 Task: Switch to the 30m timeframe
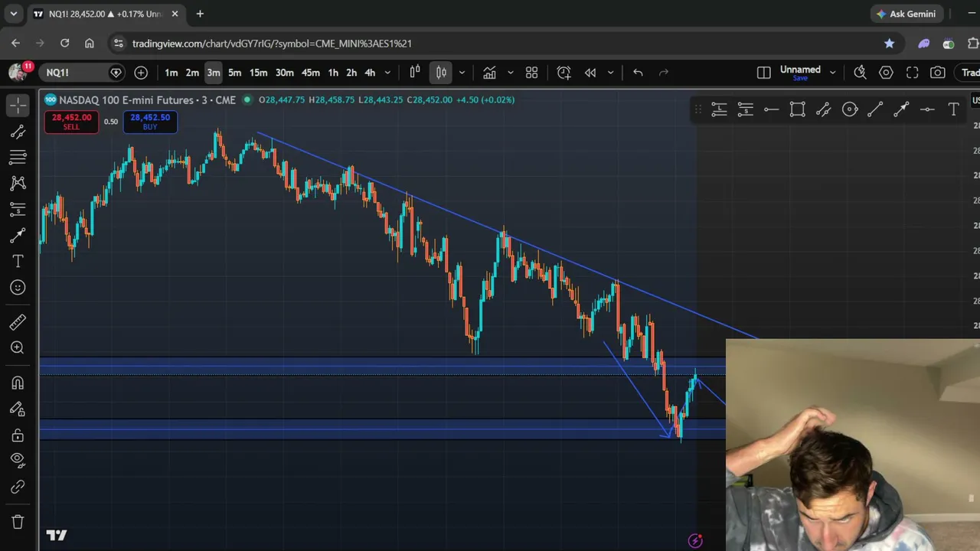click(x=285, y=73)
